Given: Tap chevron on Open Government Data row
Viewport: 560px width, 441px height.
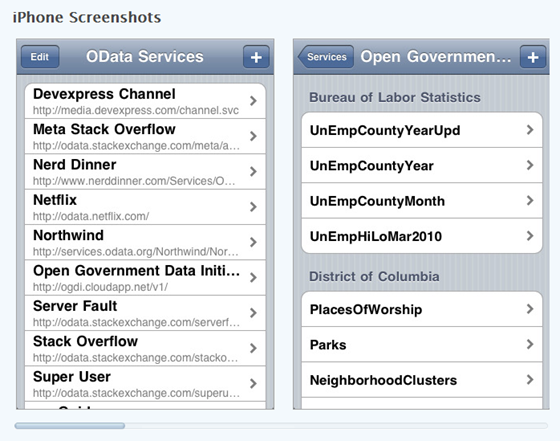Looking at the screenshot, I should pyautogui.click(x=253, y=277).
